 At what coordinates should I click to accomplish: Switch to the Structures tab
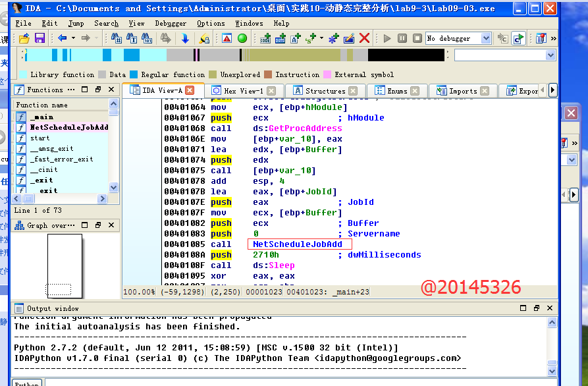(325, 91)
